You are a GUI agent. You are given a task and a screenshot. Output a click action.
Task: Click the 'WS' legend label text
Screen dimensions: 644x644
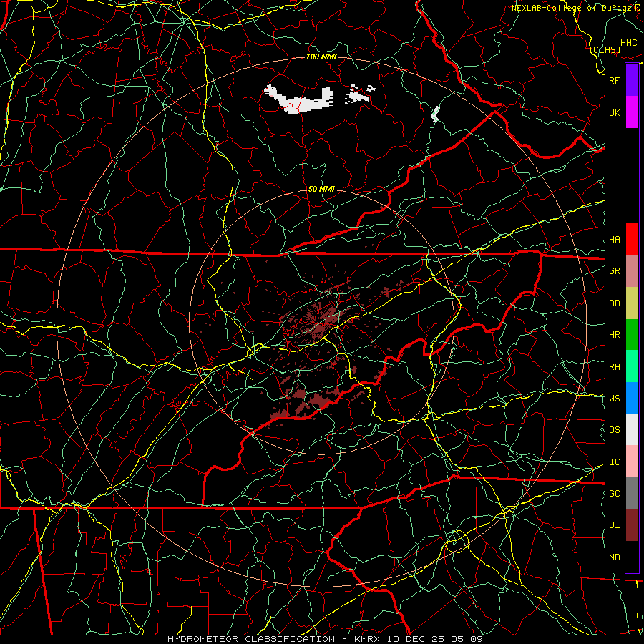615,398
